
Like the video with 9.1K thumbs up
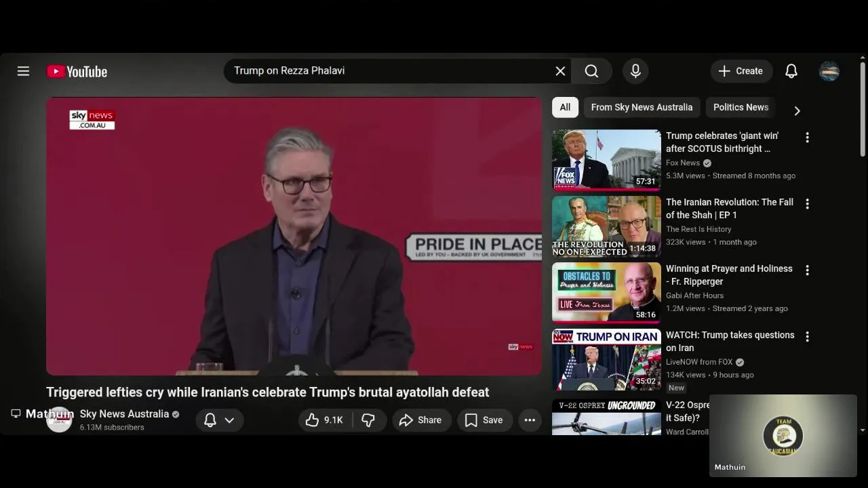coord(324,420)
